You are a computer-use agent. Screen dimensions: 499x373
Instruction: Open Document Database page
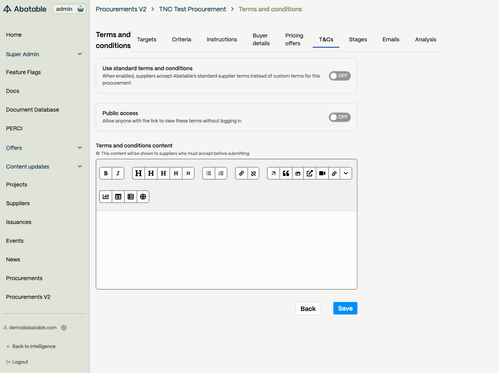pos(32,109)
